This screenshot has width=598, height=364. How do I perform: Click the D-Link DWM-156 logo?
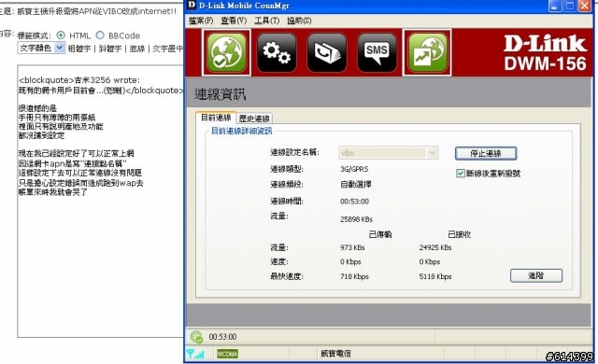coord(546,52)
